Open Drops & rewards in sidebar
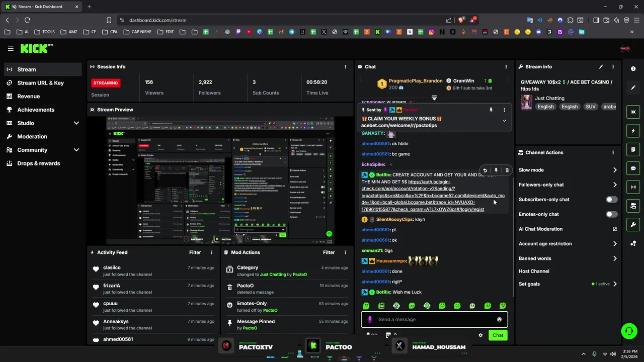 pyautogui.click(x=43, y=163)
